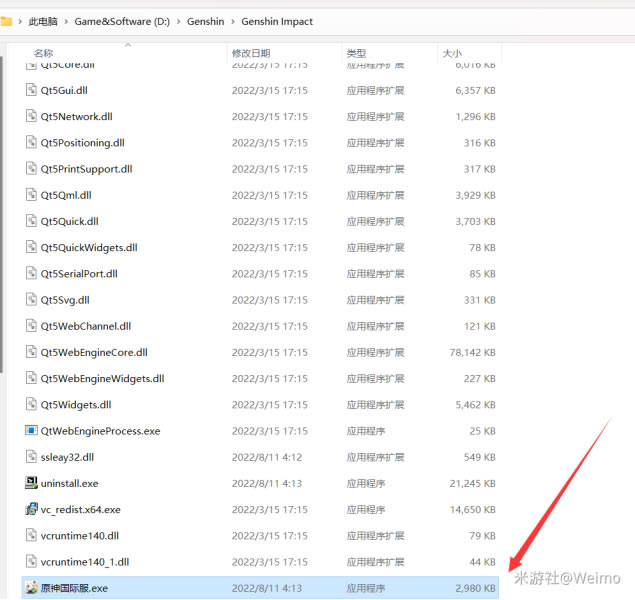This screenshot has height=600, width=635.
Task: Expand chevron after 此电脑 breadcrumb
Action: [67, 20]
